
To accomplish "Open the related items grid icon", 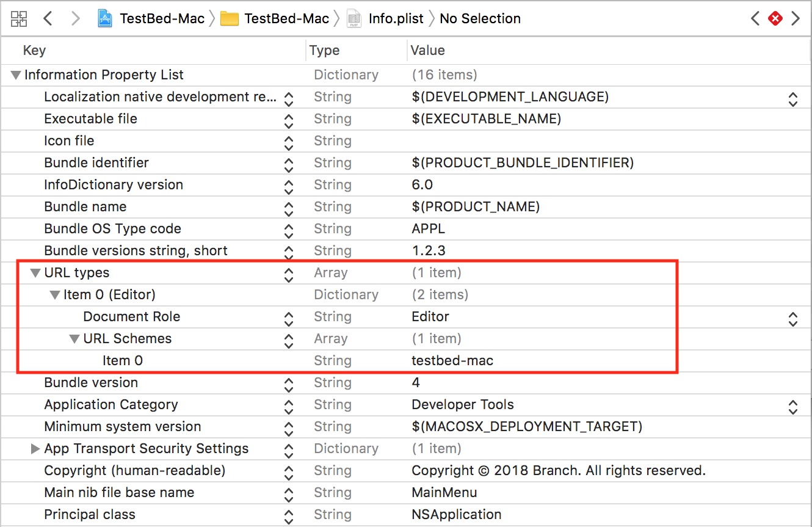I will 19,18.
